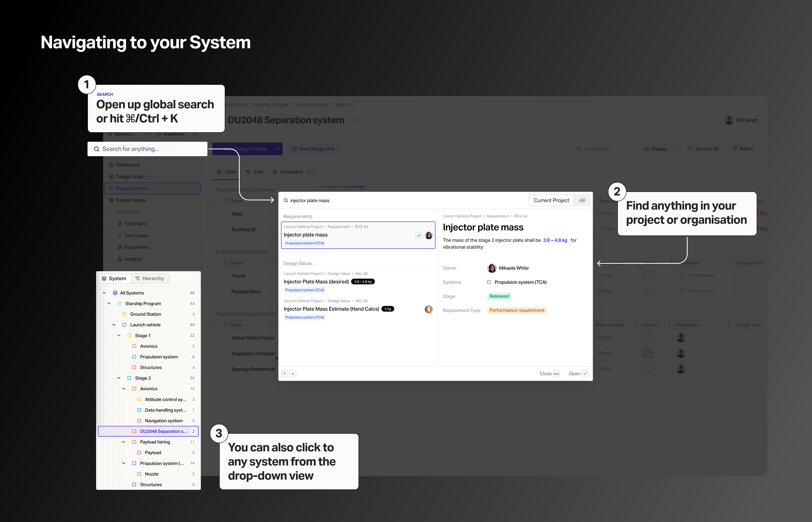This screenshot has width=812, height=522.
Task: Click the All Systems layers icon
Action: click(115, 293)
